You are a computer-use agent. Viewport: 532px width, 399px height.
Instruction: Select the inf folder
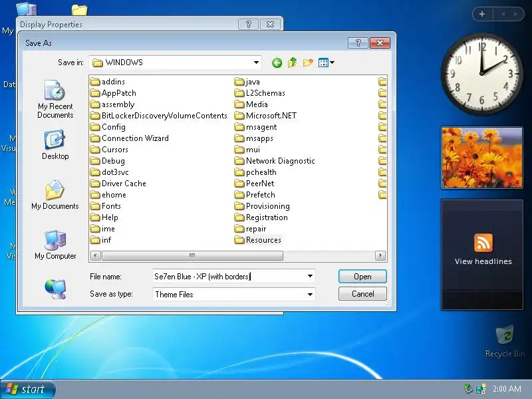[x=101, y=240]
